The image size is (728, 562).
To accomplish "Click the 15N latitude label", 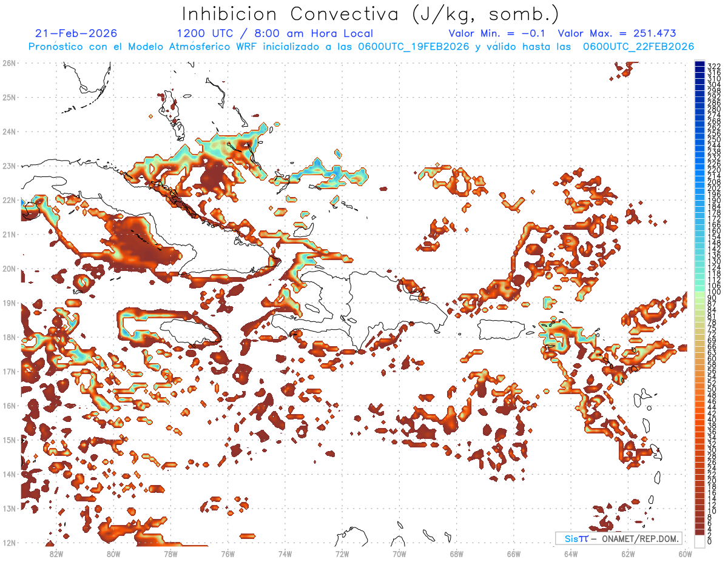I will point(8,440).
